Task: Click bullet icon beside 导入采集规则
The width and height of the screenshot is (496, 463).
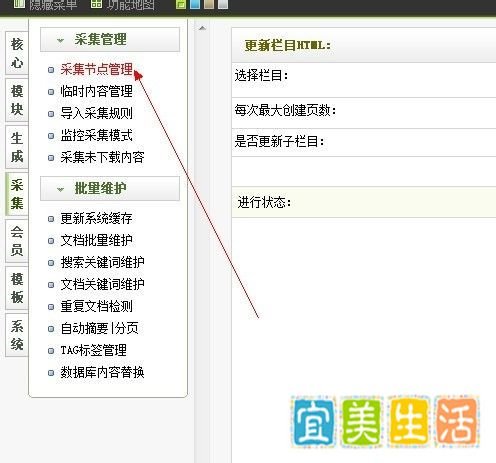Action: [x=51, y=114]
